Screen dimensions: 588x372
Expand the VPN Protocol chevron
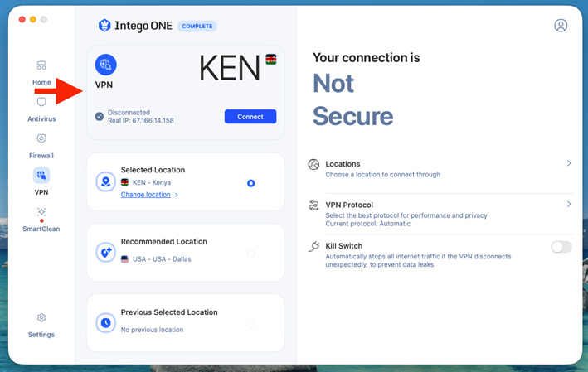point(569,204)
